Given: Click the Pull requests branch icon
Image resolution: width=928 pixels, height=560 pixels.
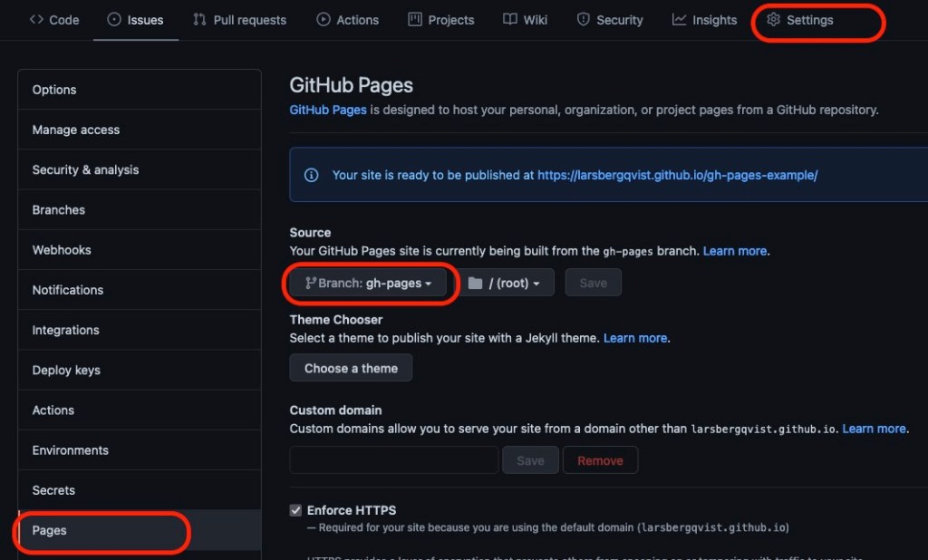Looking at the screenshot, I should click(x=199, y=20).
